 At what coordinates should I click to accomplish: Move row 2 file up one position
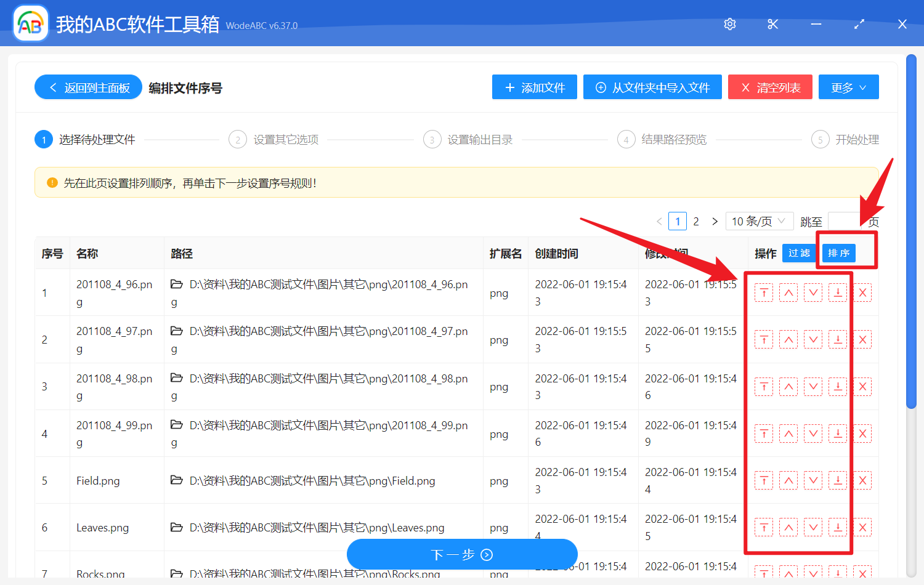point(788,340)
